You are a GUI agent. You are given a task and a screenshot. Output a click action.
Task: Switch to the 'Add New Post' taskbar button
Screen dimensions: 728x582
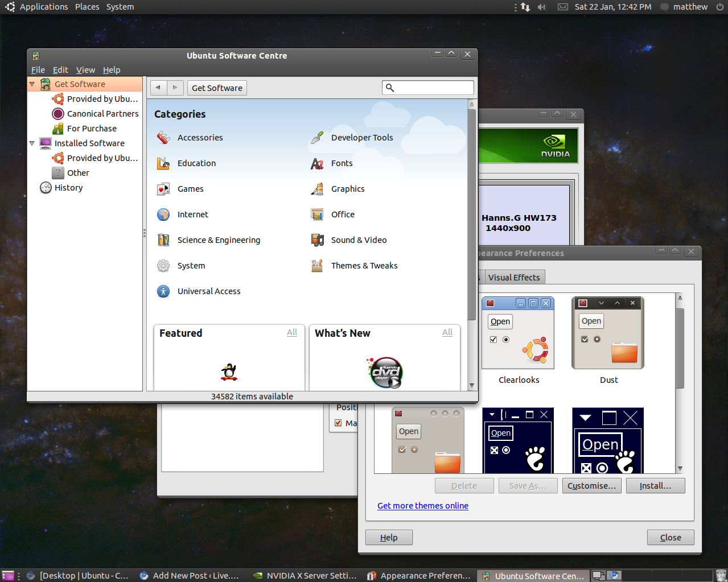[190, 576]
